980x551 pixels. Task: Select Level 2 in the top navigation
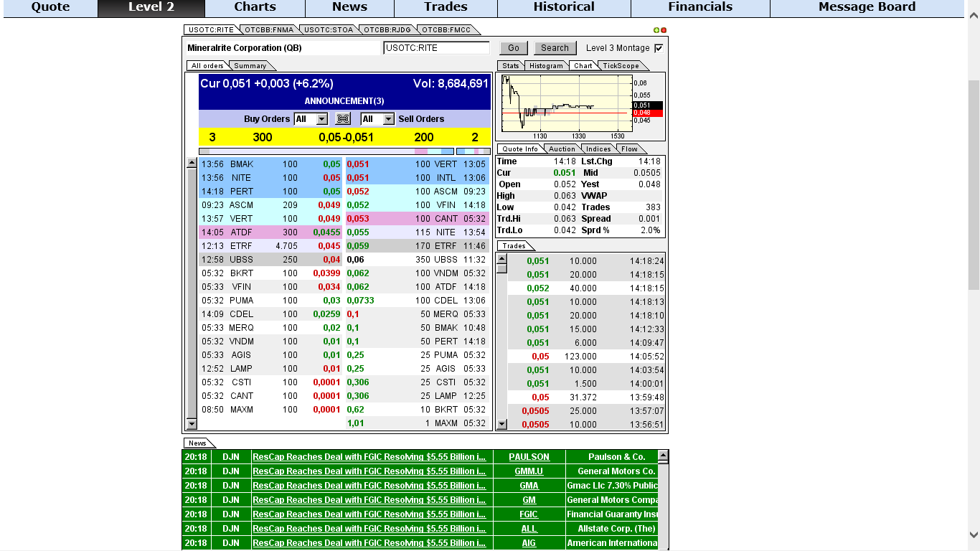click(151, 8)
